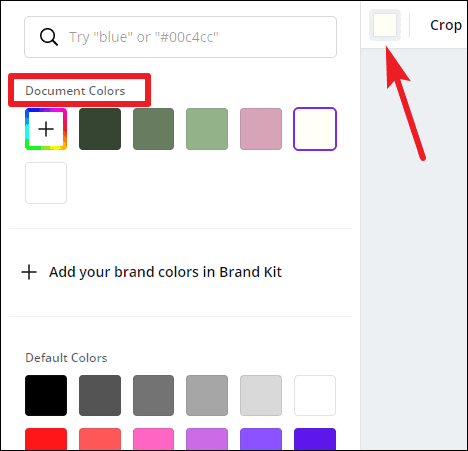
Task: Click the Crop button in toolbar
Action: pos(446,25)
